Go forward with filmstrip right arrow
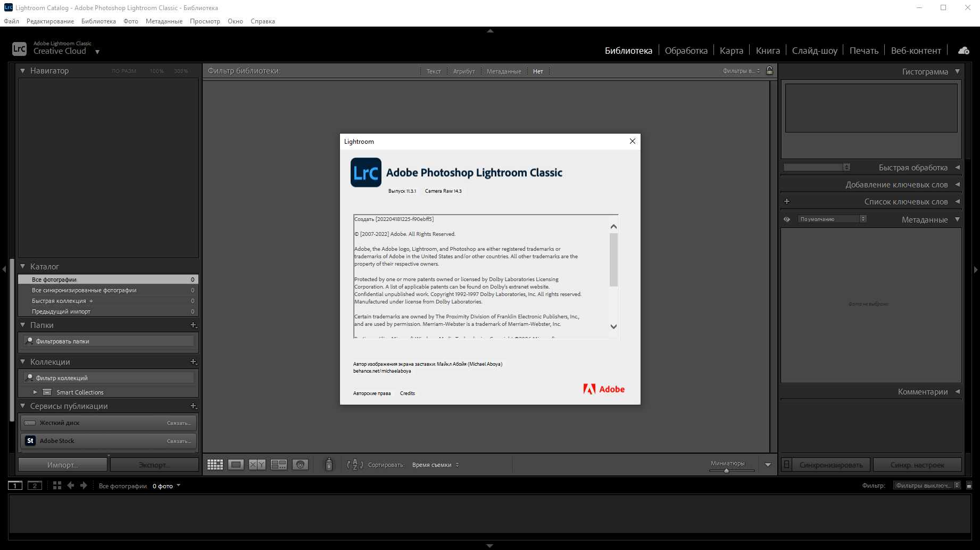The image size is (980, 550). 84,486
